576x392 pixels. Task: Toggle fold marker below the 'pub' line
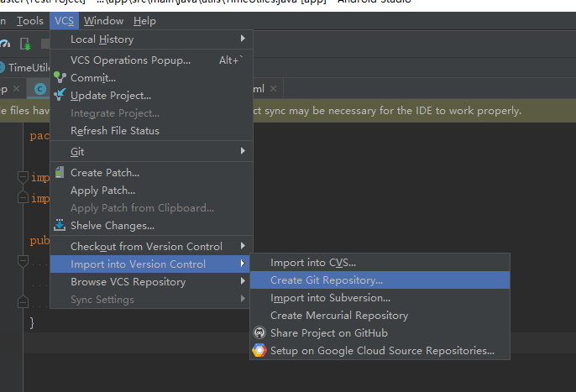tap(23, 261)
